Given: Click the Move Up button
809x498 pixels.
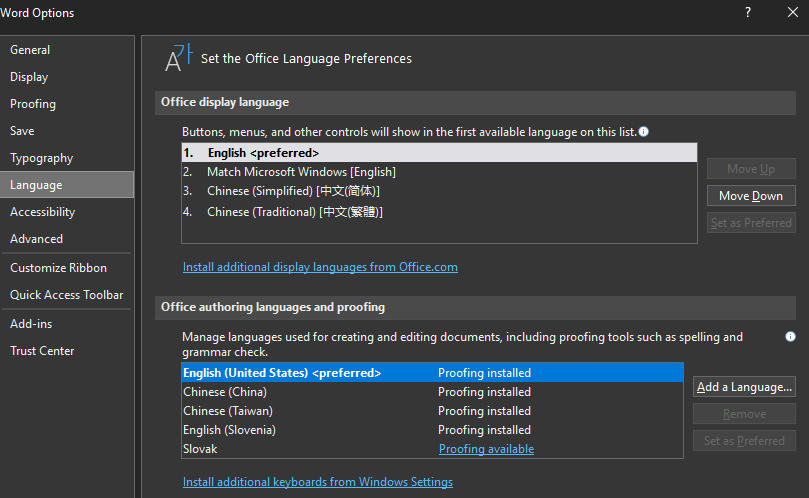Looking at the screenshot, I should [751, 169].
